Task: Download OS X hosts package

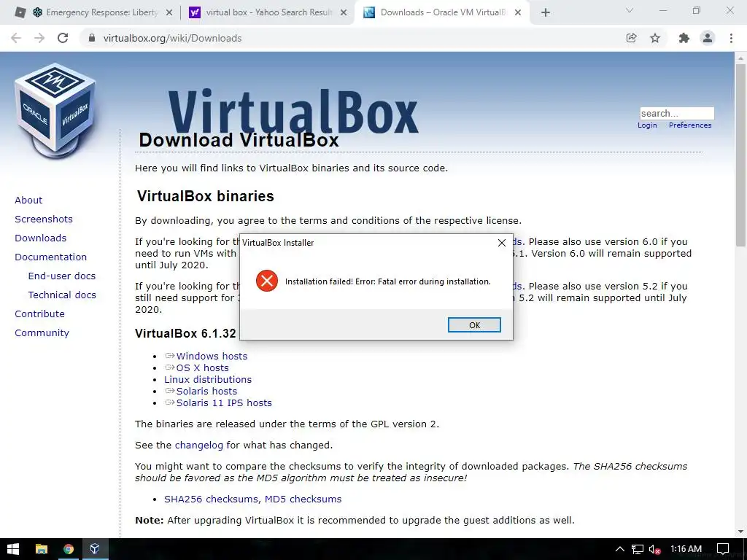Action: coord(203,367)
